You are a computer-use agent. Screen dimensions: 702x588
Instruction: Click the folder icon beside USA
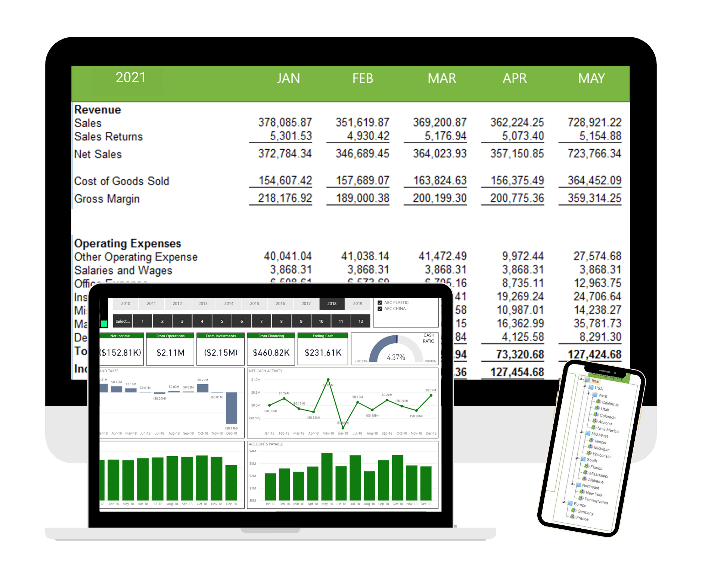(591, 387)
